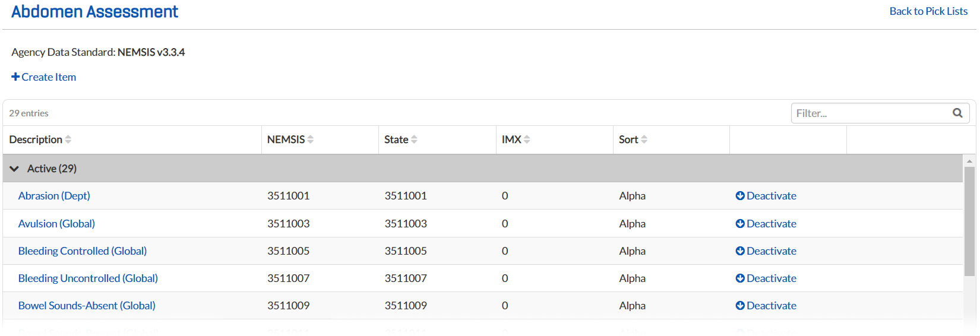Open the Avulsion (Global) item
This screenshot has width=980, height=336.
click(56, 224)
